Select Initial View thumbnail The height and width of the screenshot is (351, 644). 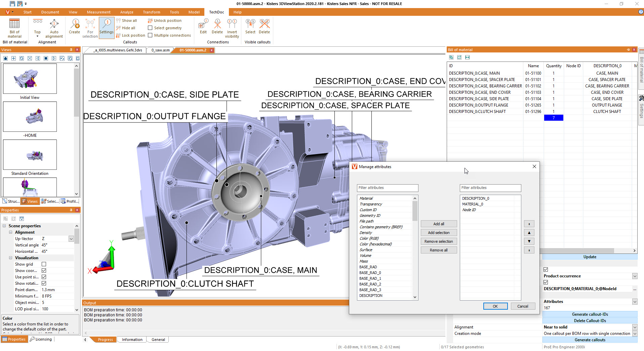[x=30, y=79]
